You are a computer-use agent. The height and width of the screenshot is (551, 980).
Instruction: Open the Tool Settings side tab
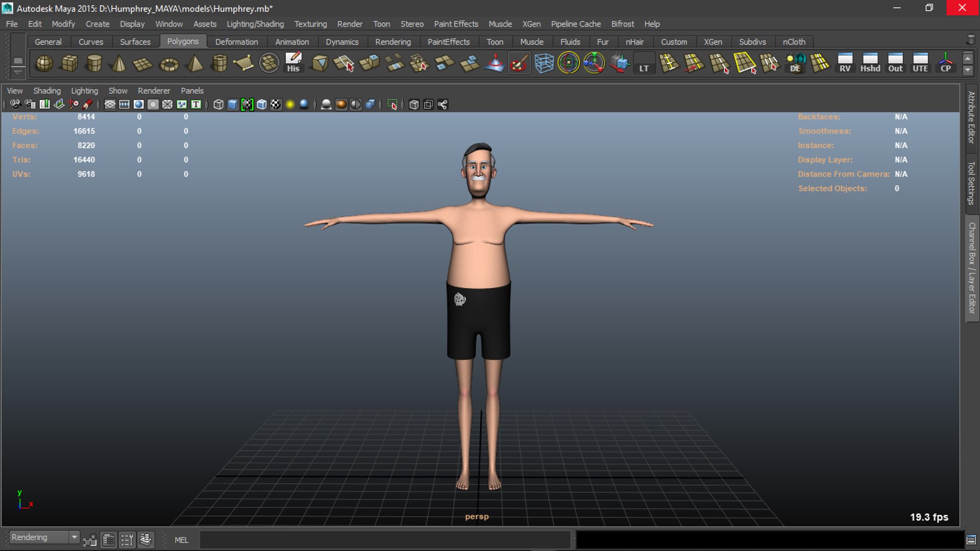point(971,183)
